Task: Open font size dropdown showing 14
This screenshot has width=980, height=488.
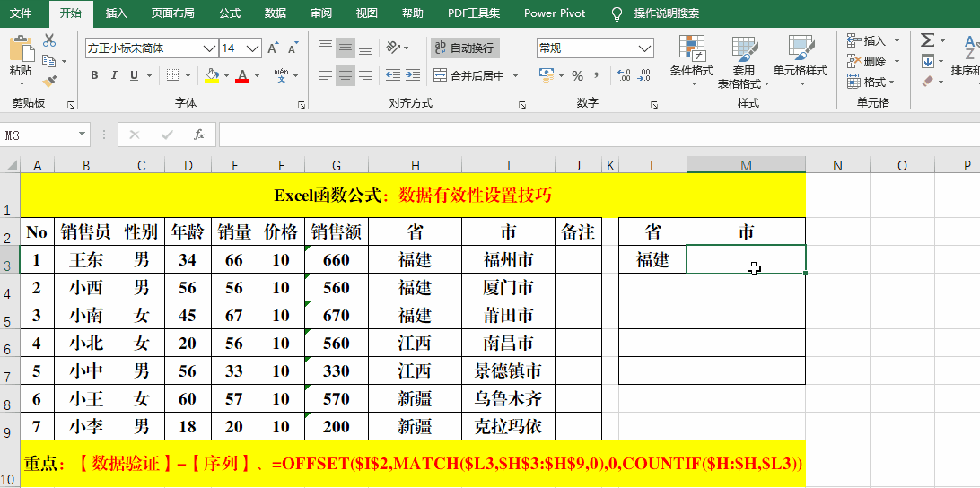Action: click(253, 48)
